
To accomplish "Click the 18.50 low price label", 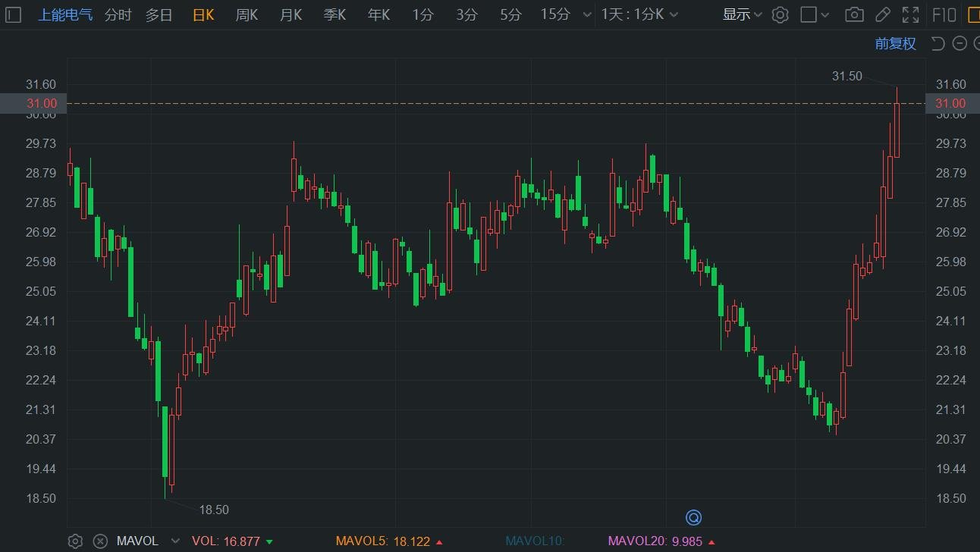I will point(214,510).
